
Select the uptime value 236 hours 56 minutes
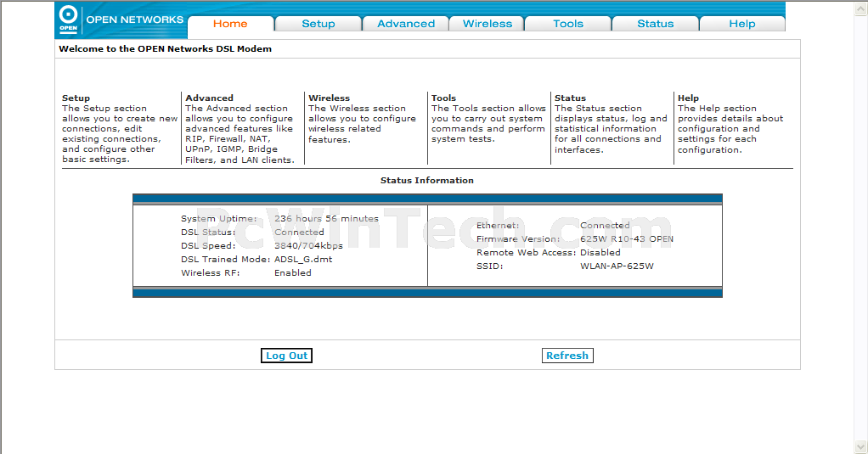(327, 219)
